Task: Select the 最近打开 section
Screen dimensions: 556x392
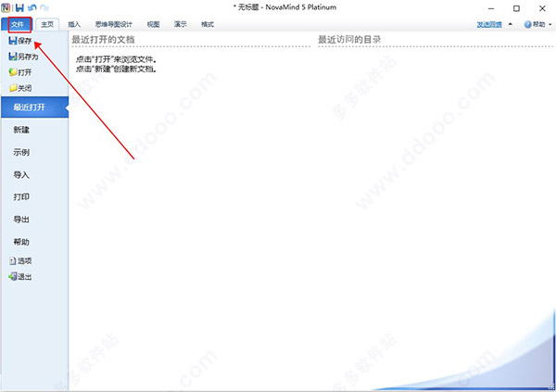Action: tap(35, 107)
